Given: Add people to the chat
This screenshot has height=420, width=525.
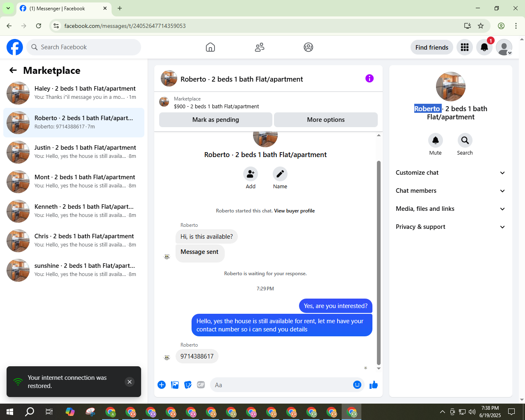Looking at the screenshot, I should [x=251, y=174].
